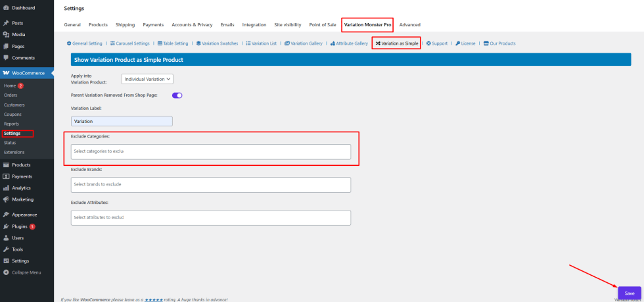This screenshot has width=644, height=302.
Task: Click the Variation Gallery image icon
Action: point(287,43)
